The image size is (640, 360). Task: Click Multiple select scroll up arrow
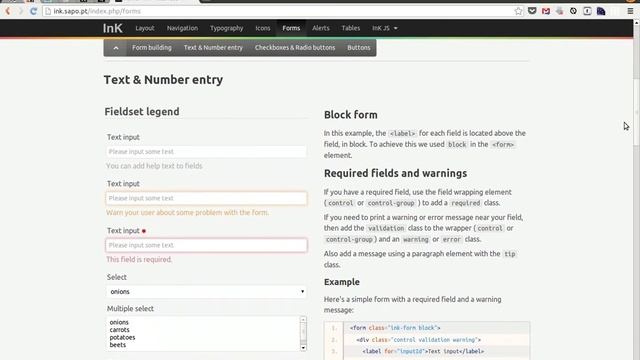[x=303, y=320]
